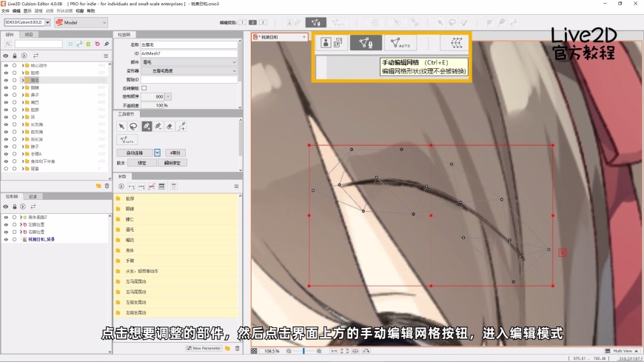The width and height of the screenshot is (644, 362).
Task: Click the canvas zoom slider handle
Action: pyautogui.click(x=303, y=351)
